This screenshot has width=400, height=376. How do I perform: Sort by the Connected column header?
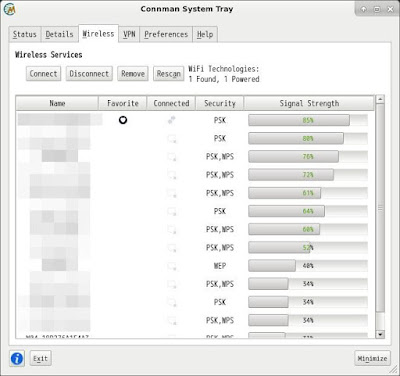(x=171, y=103)
